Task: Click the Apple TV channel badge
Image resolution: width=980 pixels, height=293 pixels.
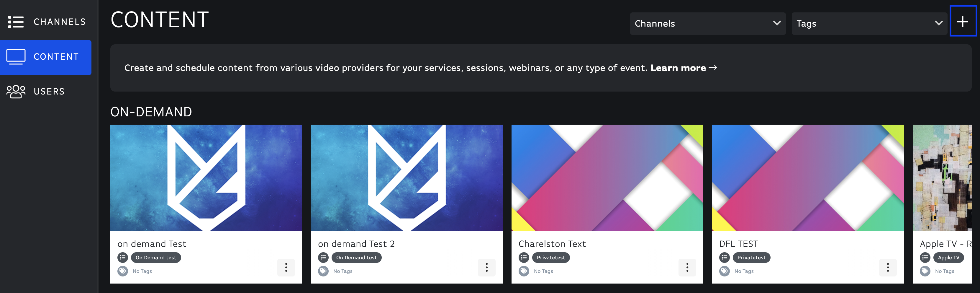Action: point(948,258)
